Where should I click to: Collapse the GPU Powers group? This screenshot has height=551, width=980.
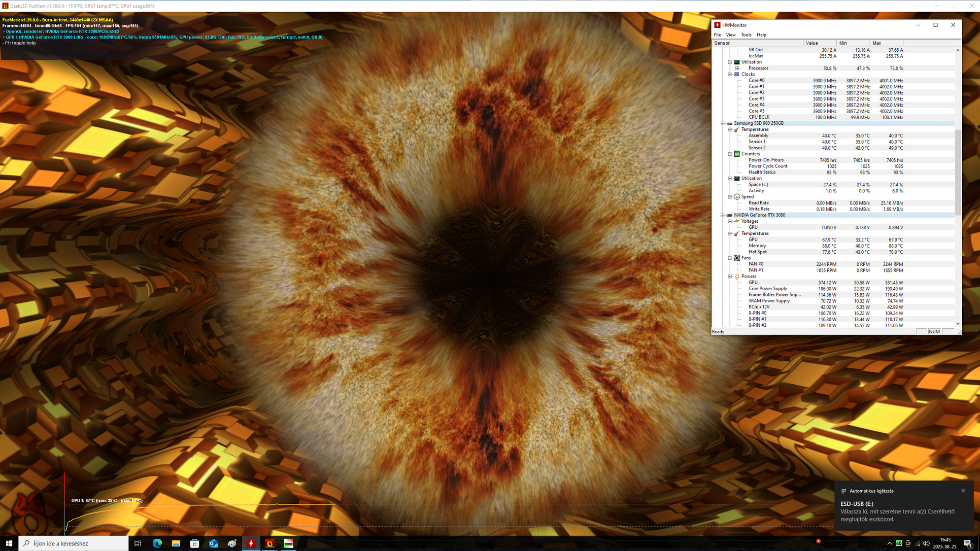(x=730, y=277)
